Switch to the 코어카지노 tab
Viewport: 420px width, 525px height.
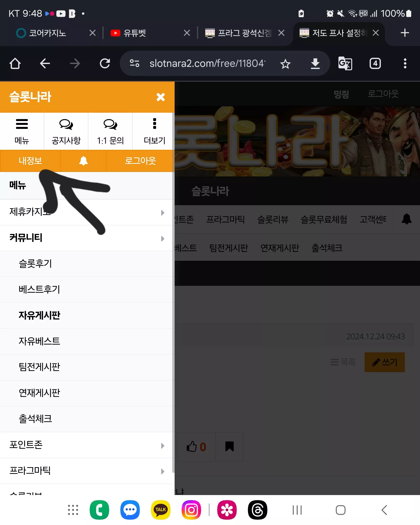(x=48, y=33)
